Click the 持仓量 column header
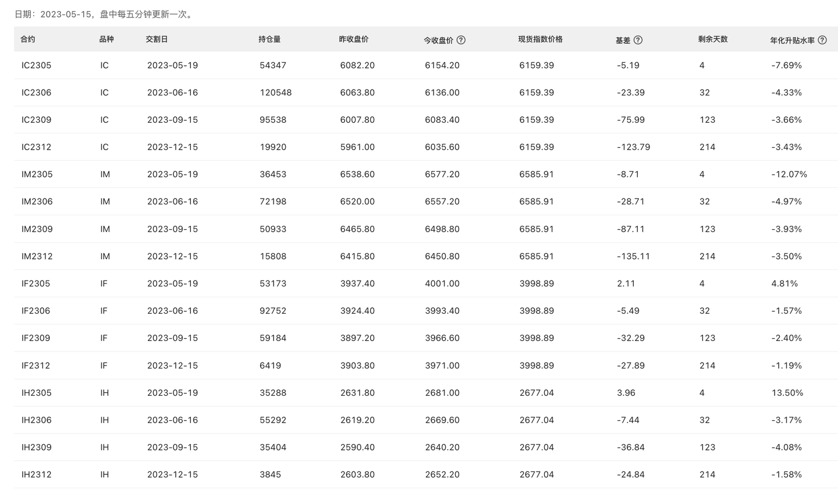Viewport: 838px width, 504px height. 269,40
